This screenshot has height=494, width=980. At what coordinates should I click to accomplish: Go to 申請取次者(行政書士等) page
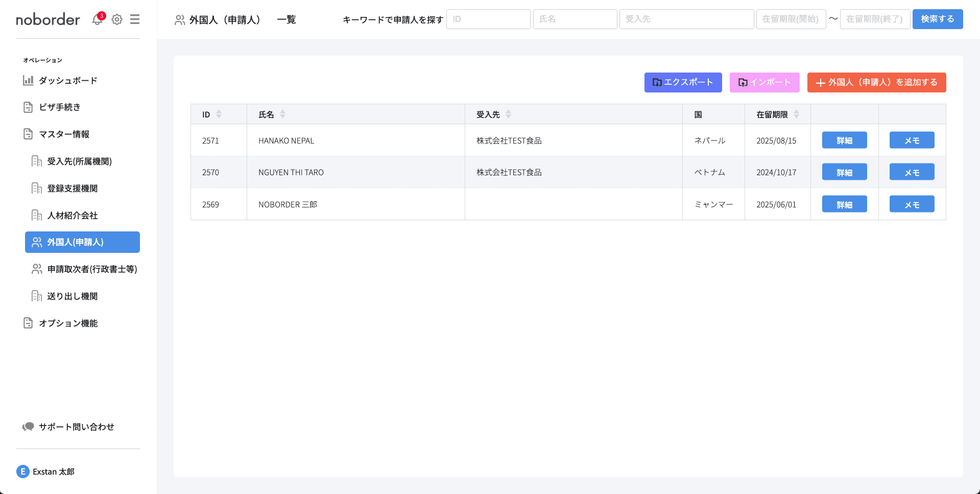(92, 269)
